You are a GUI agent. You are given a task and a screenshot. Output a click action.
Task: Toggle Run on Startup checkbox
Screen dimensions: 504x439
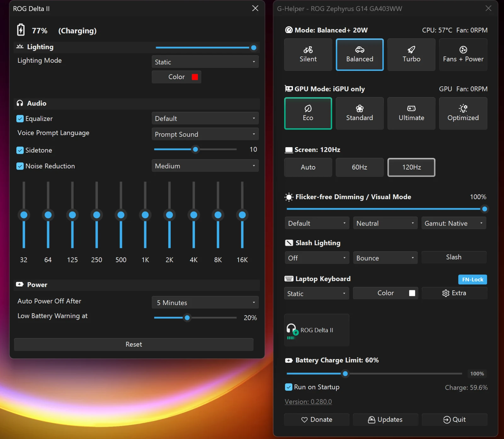[289, 387]
